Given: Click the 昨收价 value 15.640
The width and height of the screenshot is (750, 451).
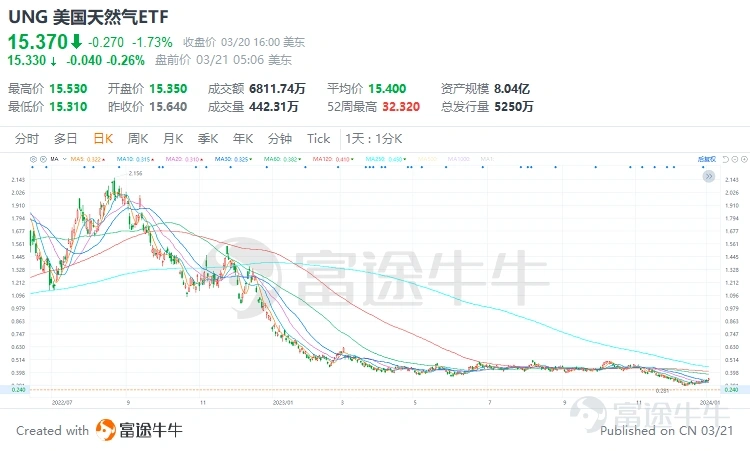Looking at the screenshot, I should pos(168,107).
